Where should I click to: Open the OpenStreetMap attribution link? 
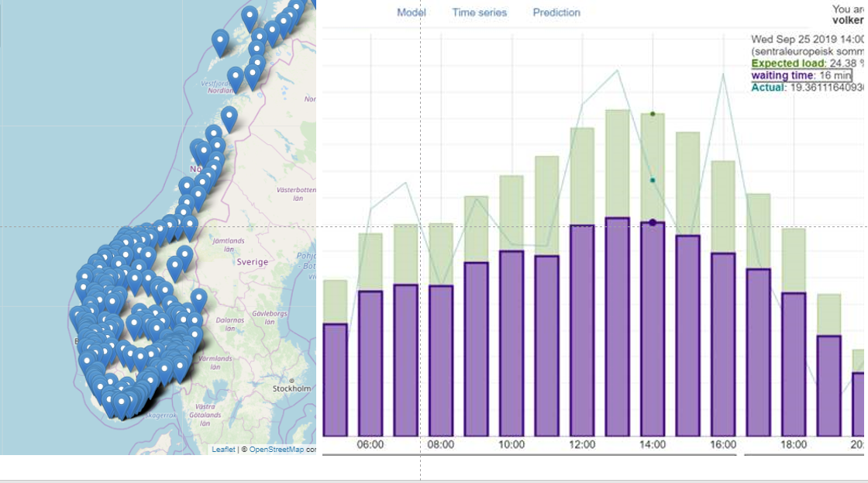(x=276, y=449)
